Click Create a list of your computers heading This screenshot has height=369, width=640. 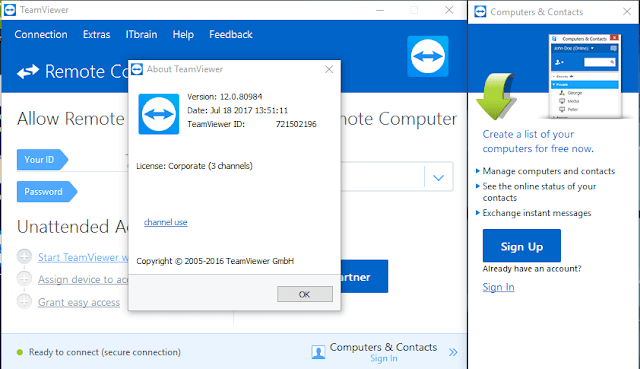pos(538,141)
